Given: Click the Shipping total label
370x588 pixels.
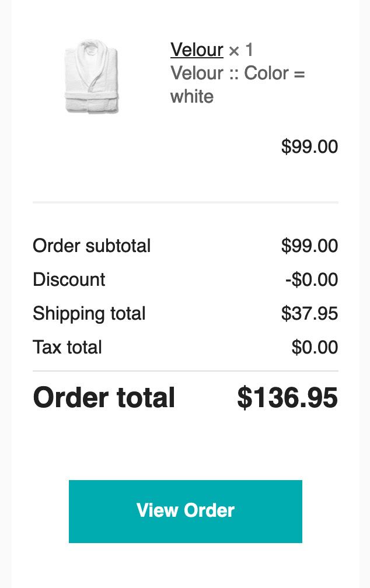Looking at the screenshot, I should [89, 314].
